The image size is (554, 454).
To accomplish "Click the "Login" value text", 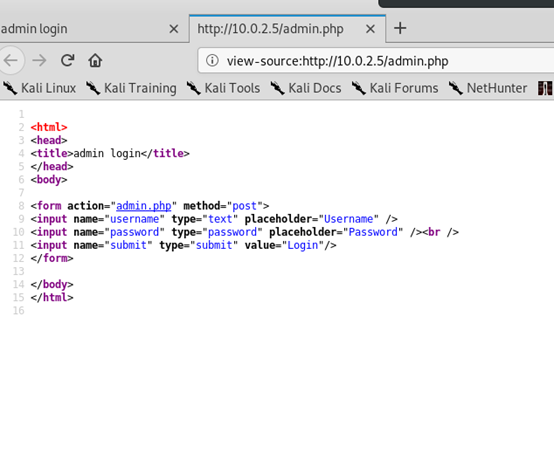I will point(303,245).
